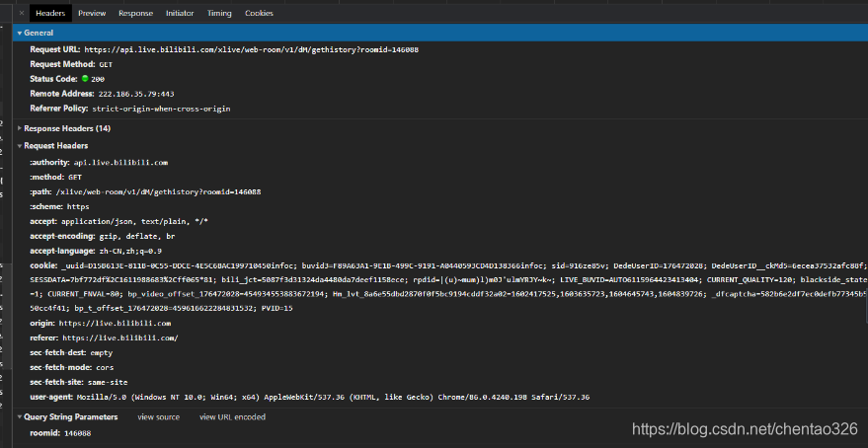Select sec-fetch-site same-site value
868x448 pixels.
click(x=108, y=382)
